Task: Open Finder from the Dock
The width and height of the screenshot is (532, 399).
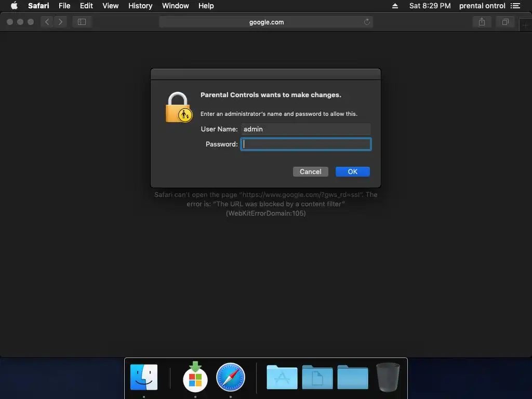Action: [144, 377]
